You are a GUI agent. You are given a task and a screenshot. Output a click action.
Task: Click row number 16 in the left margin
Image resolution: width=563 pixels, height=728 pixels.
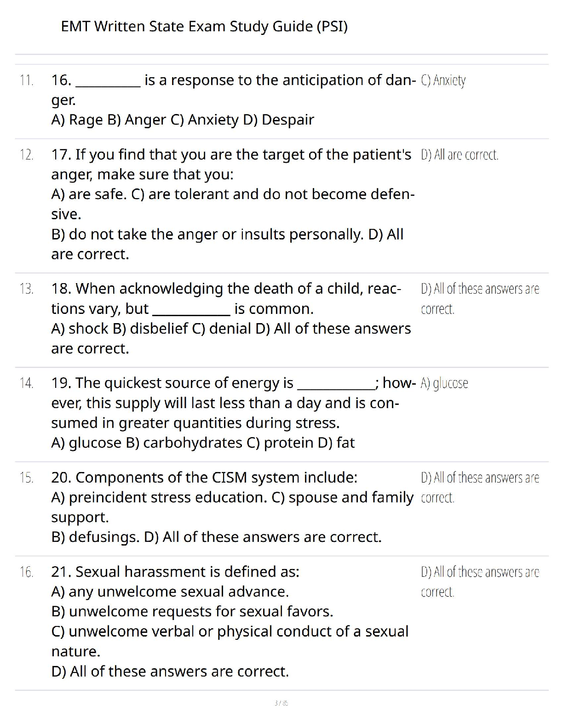[27, 572]
